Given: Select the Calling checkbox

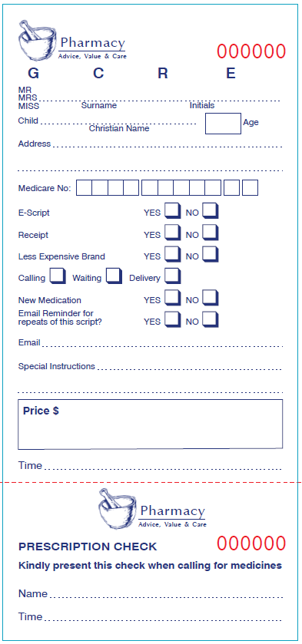Looking at the screenshot, I should click(58, 276).
